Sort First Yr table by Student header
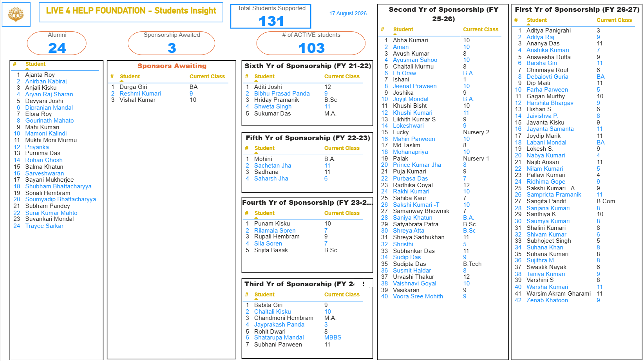Screen dimensions: 644x361 pyautogui.click(x=537, y=20)
